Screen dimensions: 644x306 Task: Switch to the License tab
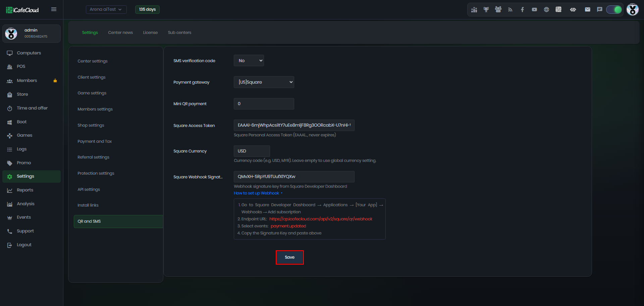(x=150, y=33)
